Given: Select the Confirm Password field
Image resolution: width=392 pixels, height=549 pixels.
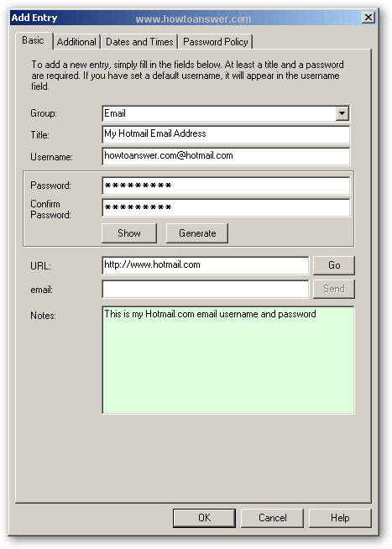Looking at the screenshot, I should point(226,207).
